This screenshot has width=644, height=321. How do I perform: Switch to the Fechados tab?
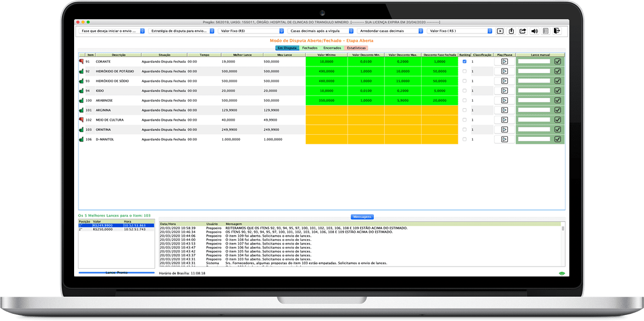coord(310,48)
